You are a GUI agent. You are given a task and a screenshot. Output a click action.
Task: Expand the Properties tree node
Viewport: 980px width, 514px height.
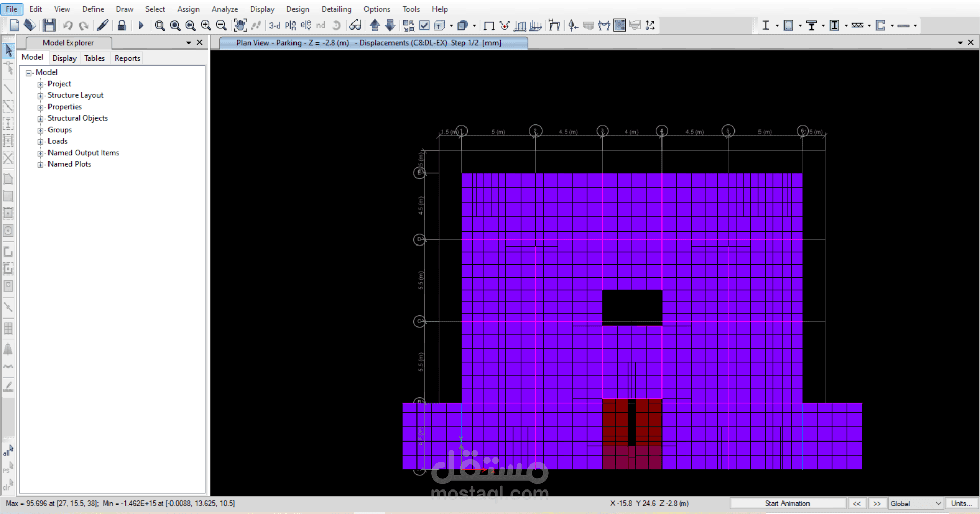pyautogui.click(x=40, y=107)
